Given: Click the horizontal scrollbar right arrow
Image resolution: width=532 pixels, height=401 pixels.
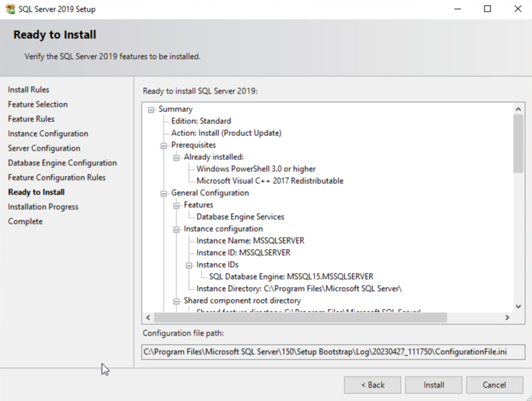Looking at the screenshot, I should [508, 317].
